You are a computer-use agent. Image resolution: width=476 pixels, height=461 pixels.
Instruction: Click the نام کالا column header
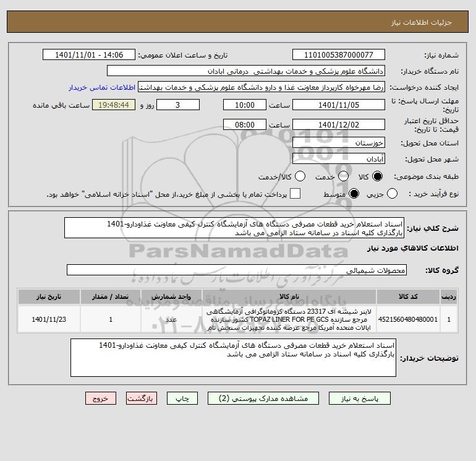click(289, 296)
